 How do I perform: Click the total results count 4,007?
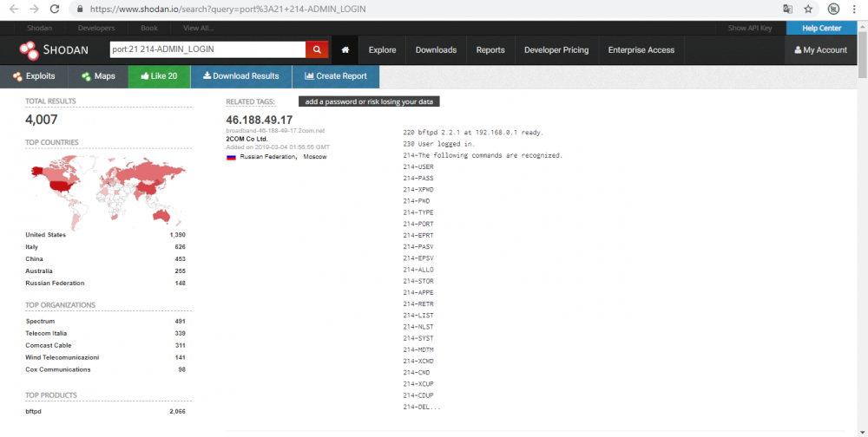42,120
